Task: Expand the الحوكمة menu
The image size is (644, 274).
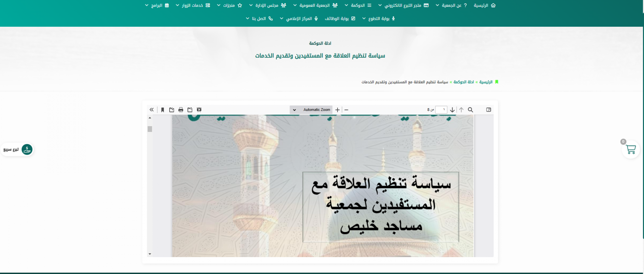Action: pyautogui.click(x=358, y=5)
